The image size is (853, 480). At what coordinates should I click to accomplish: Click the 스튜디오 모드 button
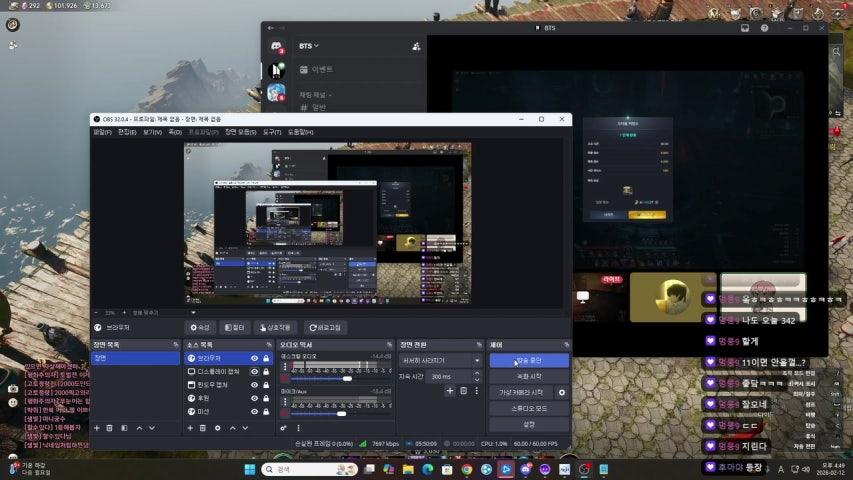pyautogui.click(x=529, y=408)
